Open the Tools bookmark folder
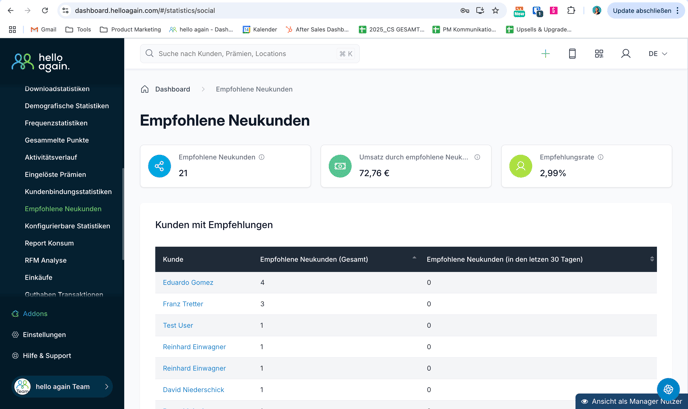Screen dimensions: 688x409 78,29
